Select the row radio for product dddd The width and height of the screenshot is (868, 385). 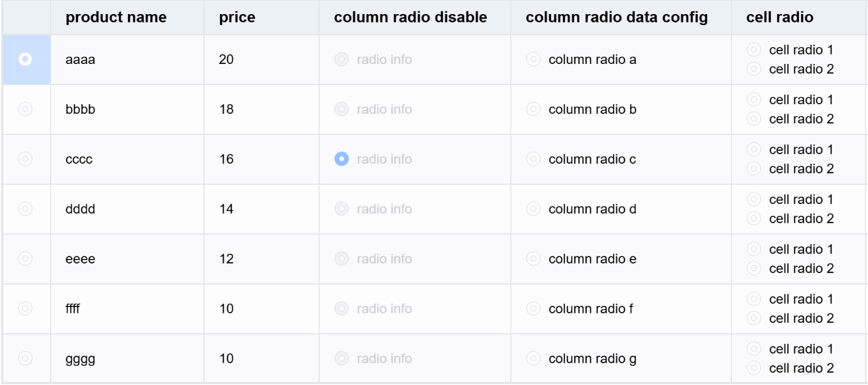coord(26,209)
